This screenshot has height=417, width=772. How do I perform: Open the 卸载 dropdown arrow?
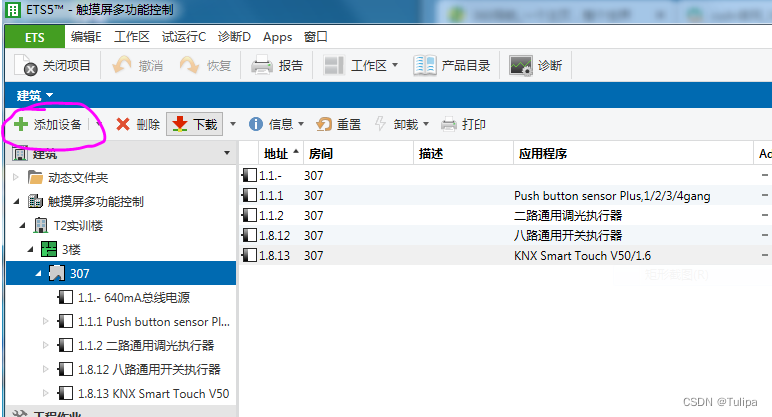tap(426, 124)
